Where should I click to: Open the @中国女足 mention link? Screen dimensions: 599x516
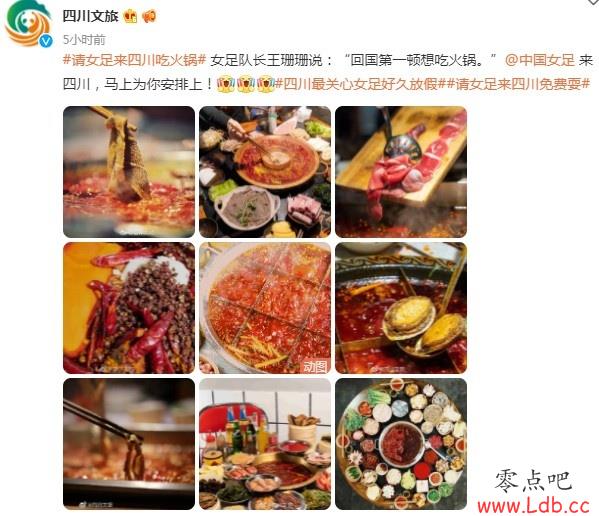pyautogui.click(x=540, y=60)
